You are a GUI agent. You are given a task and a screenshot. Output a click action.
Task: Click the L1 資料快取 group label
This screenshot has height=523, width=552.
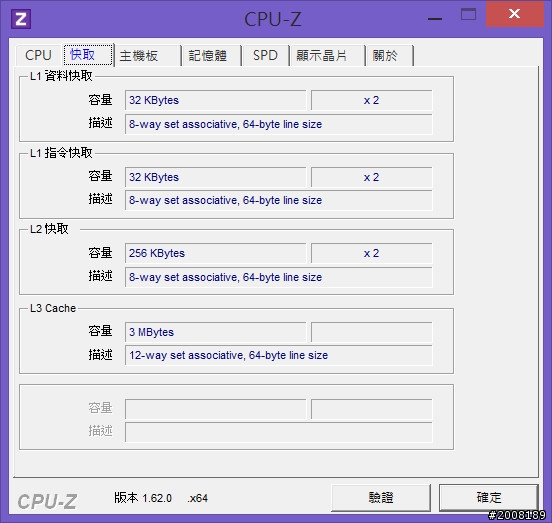point(61,76)
